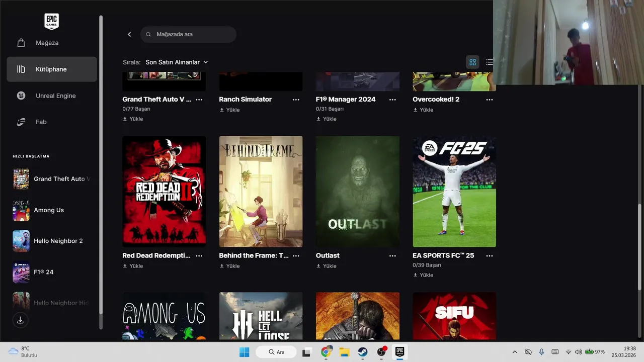
Task: Open the Hell Let Loose library cover
Action: point(261,316)
